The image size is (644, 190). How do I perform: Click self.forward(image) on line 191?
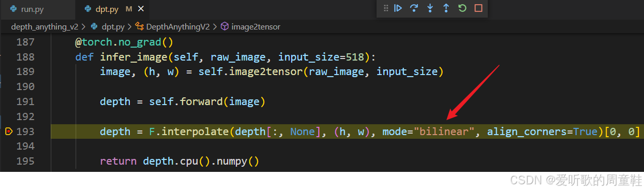point(207,101)
